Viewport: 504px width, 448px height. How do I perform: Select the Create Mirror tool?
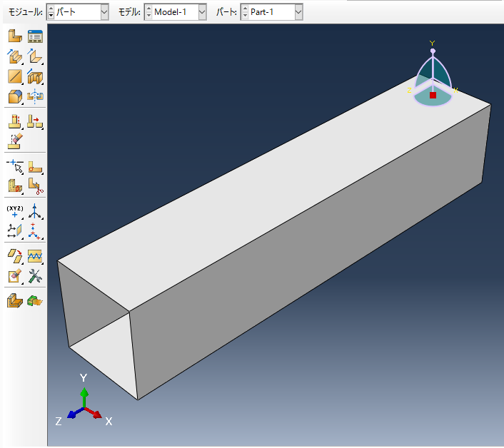coord(34,96)
